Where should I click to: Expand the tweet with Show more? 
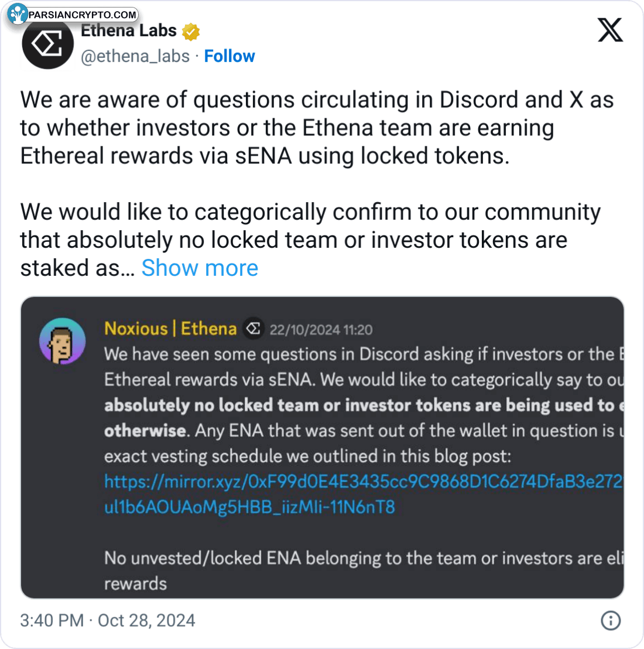(200, 268)
